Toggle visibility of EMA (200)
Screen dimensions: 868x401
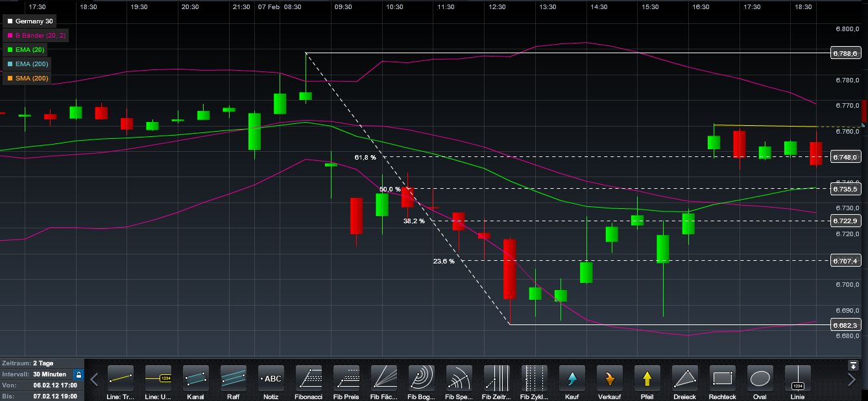pyautogui.click(x=31, y=64)
